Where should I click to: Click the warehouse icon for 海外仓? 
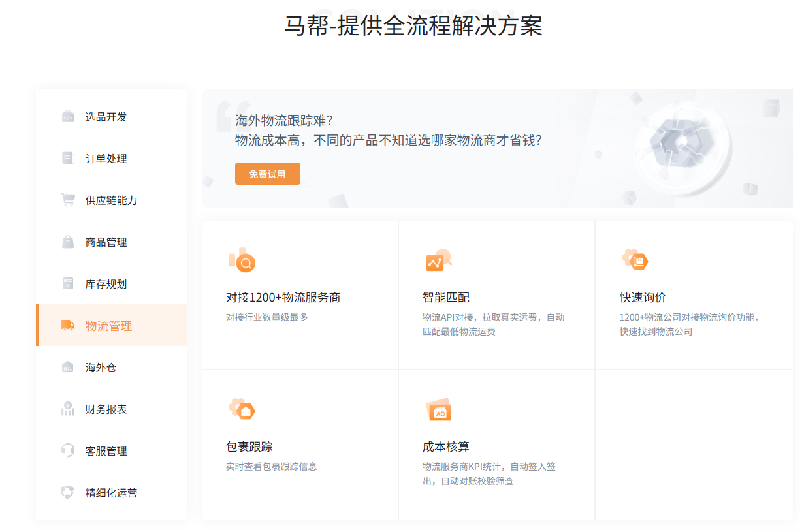pyautogui.click(x=68, y=368)
